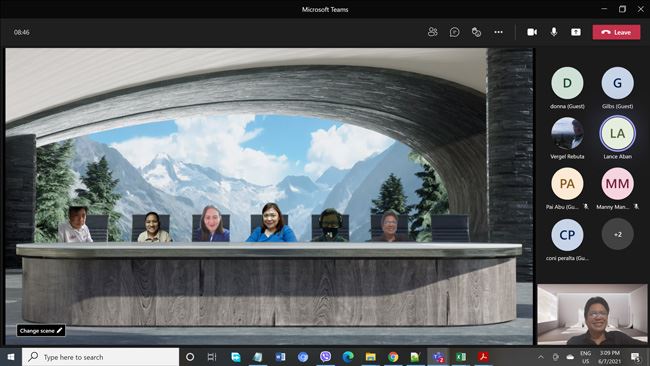
Task: Click the woman in blue at center seat
Action: point(272,224)
